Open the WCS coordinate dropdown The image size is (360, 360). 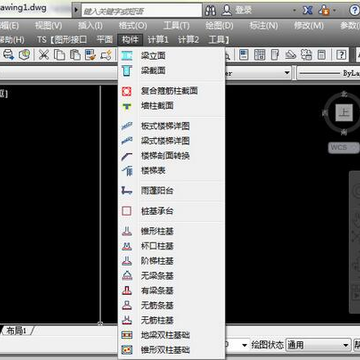click(x=344, y=147)
